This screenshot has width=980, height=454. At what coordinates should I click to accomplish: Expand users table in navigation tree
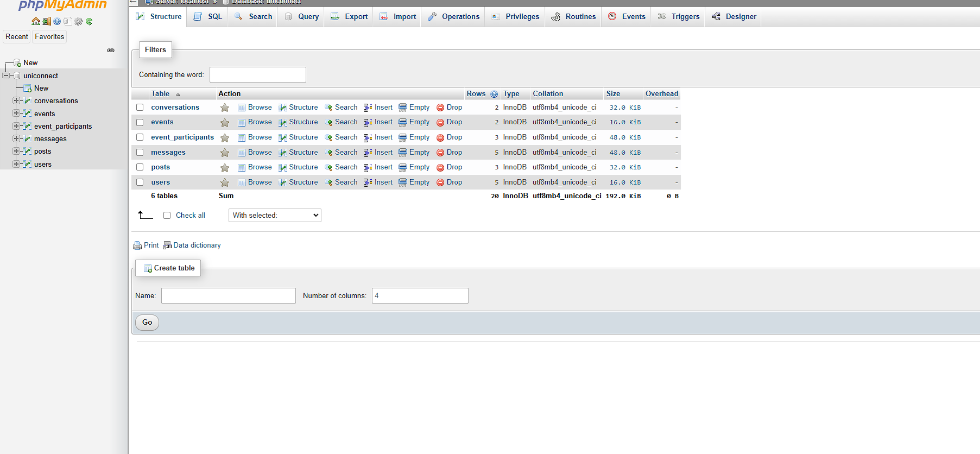tap(16, 164)
